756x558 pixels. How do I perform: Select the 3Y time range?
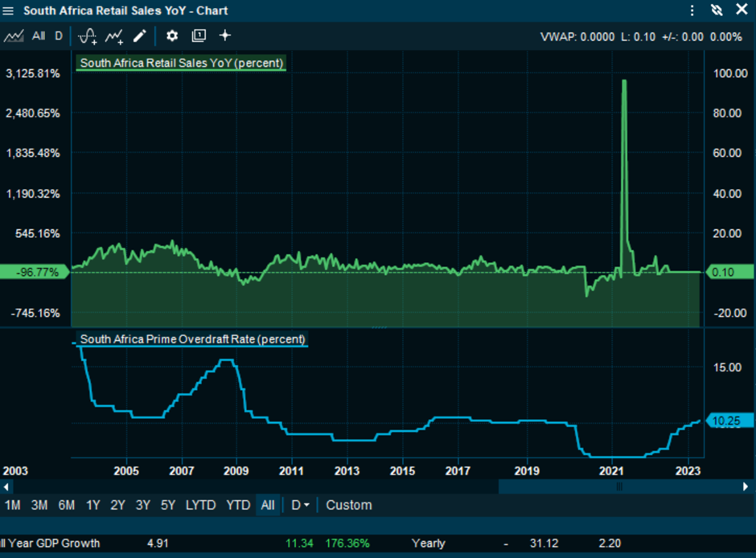point(142,505)
